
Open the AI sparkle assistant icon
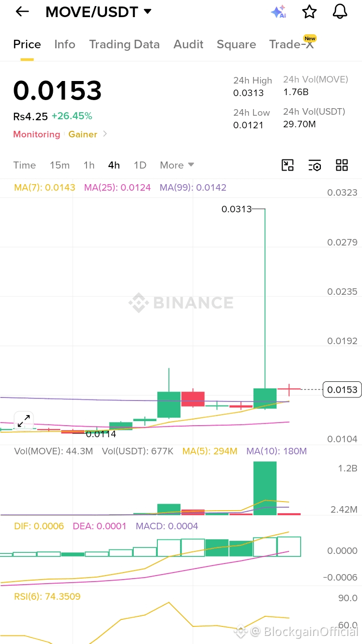(278, 12)
